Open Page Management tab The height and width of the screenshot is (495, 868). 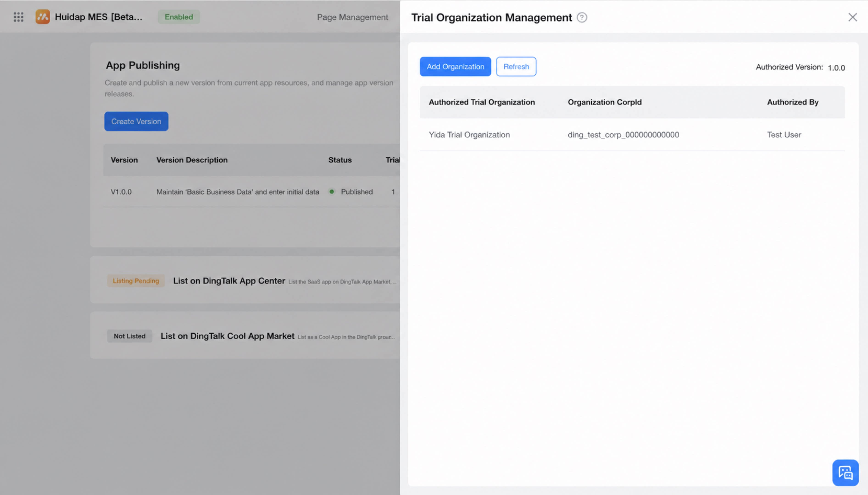tap(352, 17)
